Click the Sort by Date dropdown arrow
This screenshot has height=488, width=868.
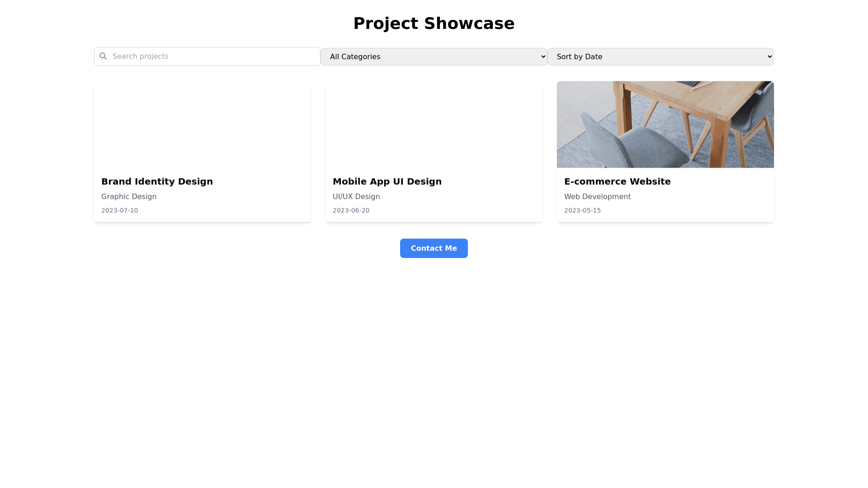tap(769, 57)
